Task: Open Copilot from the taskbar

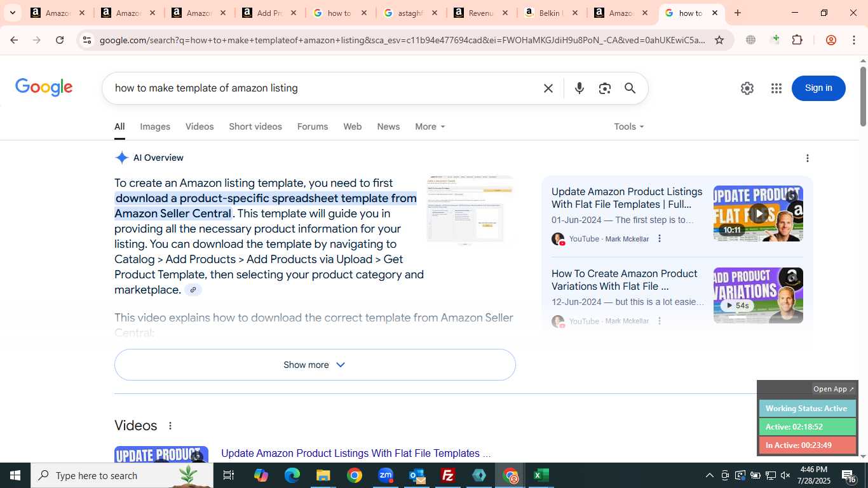Action: coord(261,475)
